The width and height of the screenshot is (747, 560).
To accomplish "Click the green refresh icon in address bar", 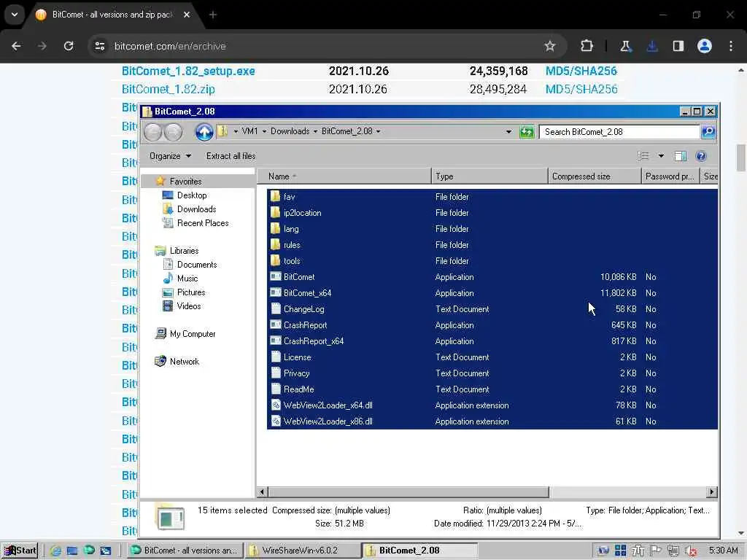I will [527, 132].
